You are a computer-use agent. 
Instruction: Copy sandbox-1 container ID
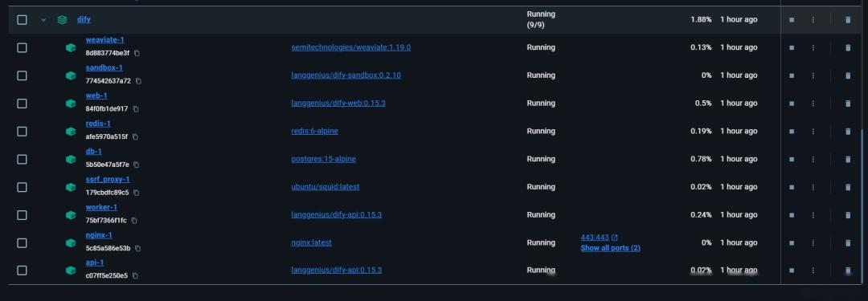point(138,81)
